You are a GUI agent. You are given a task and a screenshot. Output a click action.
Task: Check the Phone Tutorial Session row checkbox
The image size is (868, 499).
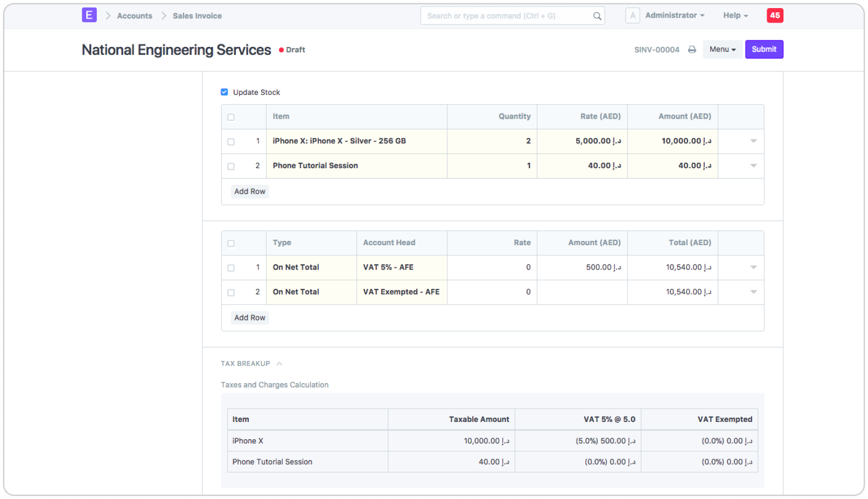pos(231,167)
